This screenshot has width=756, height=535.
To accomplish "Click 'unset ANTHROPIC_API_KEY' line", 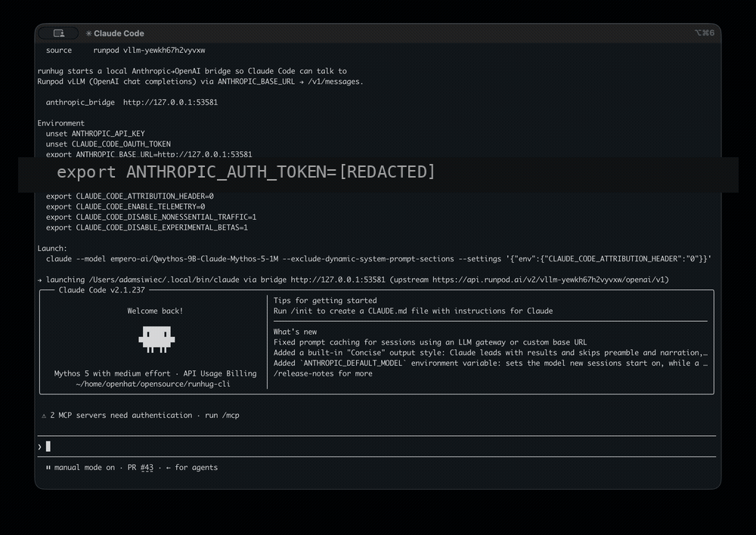I will (95, 134).
